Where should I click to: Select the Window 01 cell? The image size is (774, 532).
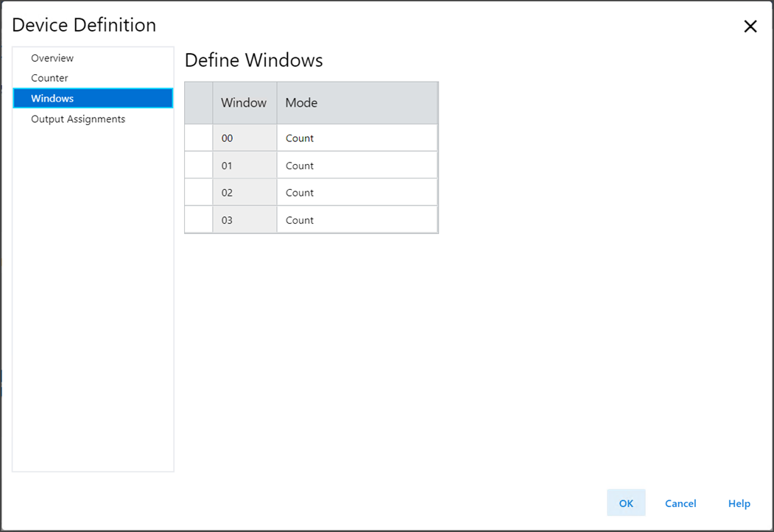point(244,166)
